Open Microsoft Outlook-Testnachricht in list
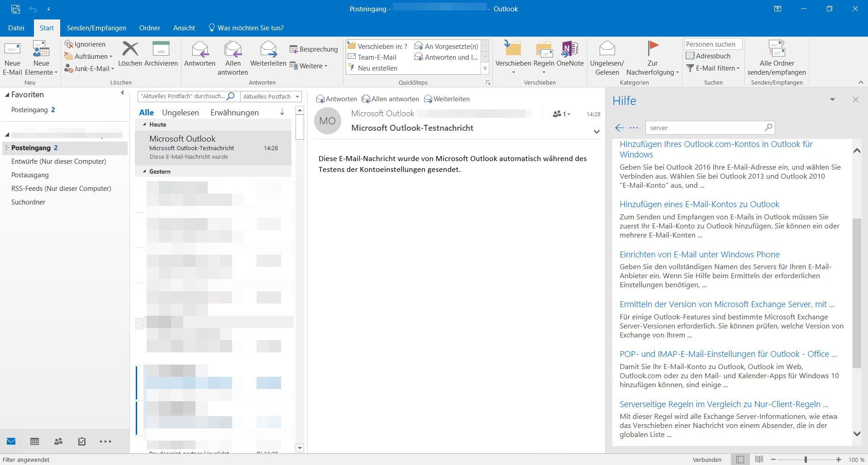This screenshot has width=868, height=465. coord(214,148)
